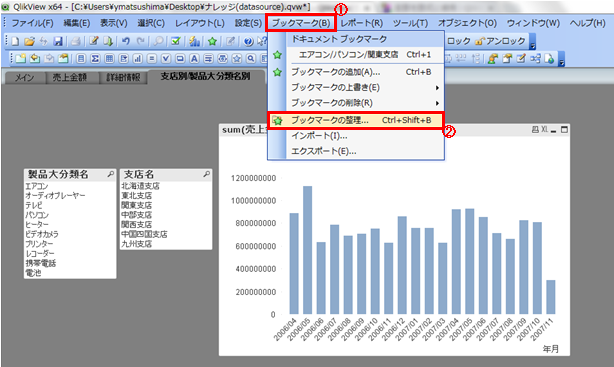This screenshot has height=367, width=614.
Task: Open the Edit Script toolbar icon
Action: 93,41
